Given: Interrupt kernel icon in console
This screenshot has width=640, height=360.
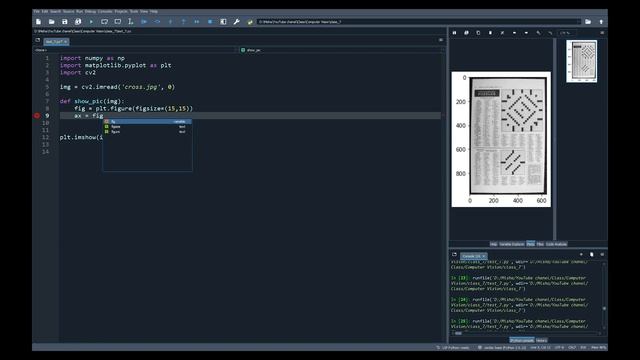Looking at the screenshot, I should 581,254.
